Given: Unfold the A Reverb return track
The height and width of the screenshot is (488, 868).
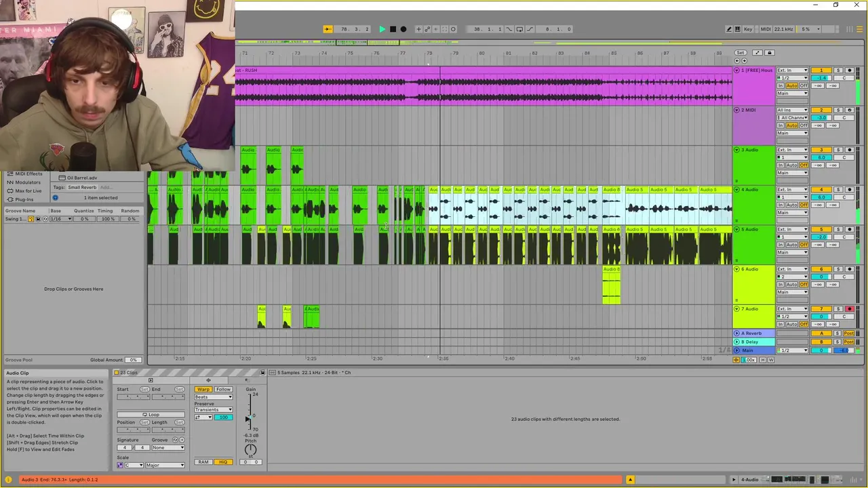Looking at the screenshot, I should 736,333.
